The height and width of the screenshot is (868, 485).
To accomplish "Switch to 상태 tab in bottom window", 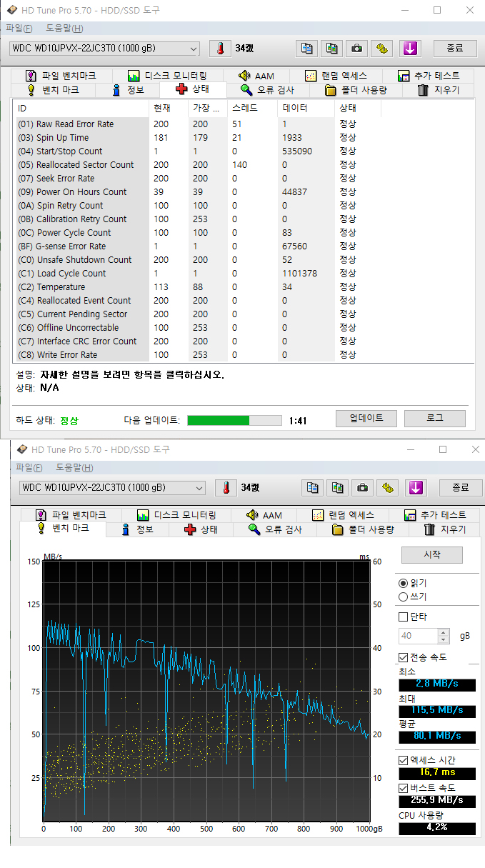I will click(201, 529).
